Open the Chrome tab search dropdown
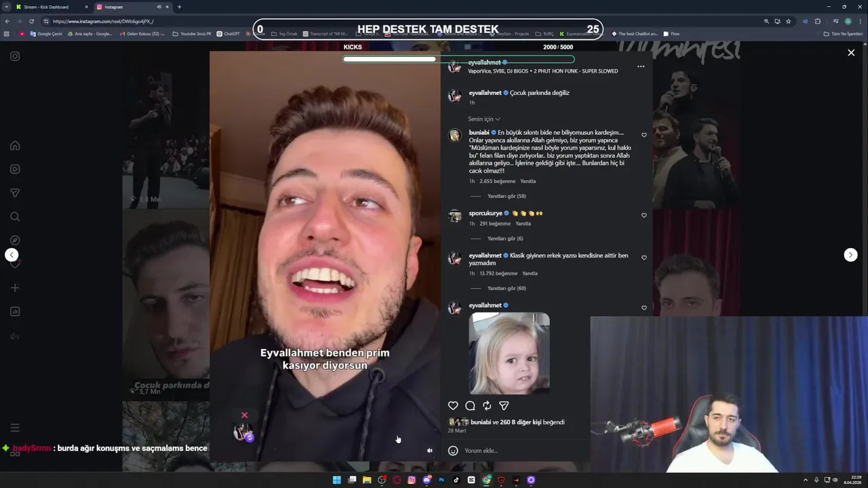 coord(6,7)
